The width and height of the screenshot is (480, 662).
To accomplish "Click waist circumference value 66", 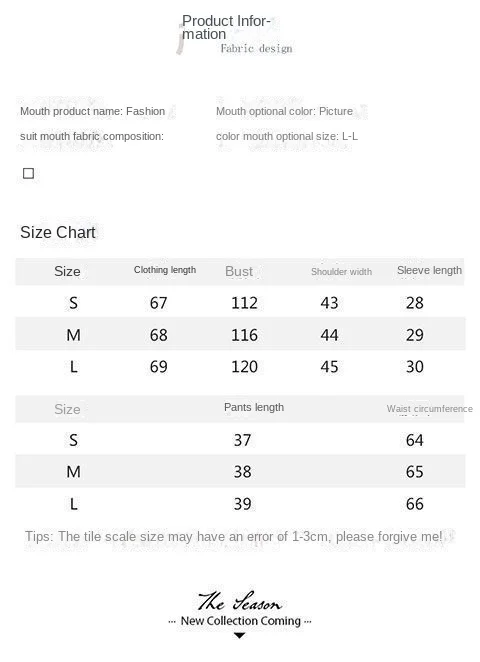I will [x=414, y=504].
